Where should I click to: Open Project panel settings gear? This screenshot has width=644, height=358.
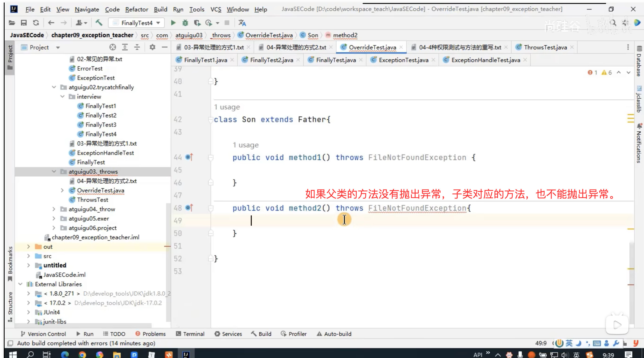(152, 47)
